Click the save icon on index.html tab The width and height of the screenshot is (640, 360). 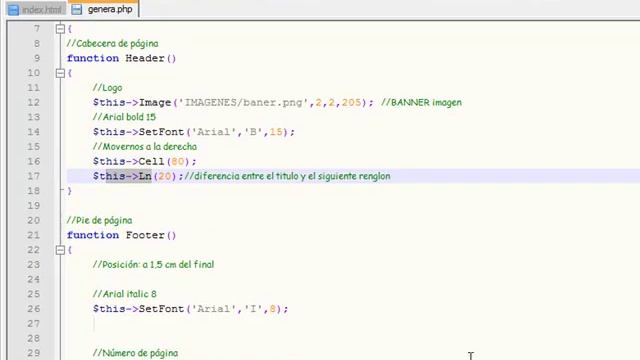click(13, 10)
